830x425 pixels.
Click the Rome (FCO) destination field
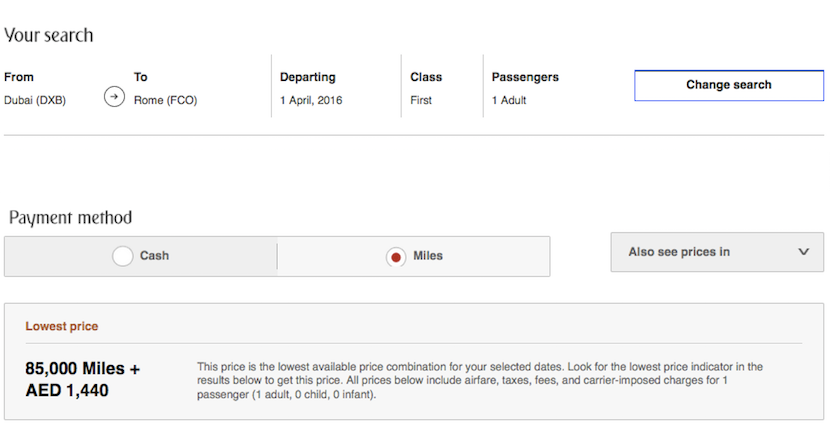pos(165,100)
